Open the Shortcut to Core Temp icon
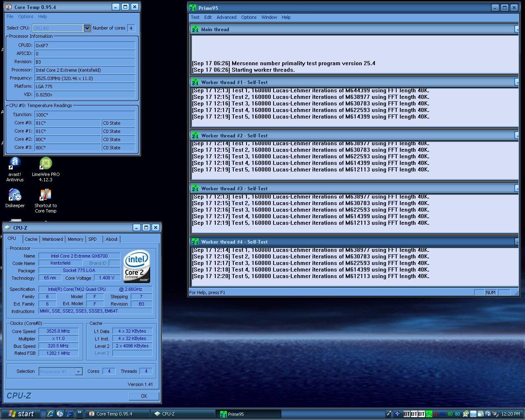Viewport: 525px width, 420px height. point(46,201)
